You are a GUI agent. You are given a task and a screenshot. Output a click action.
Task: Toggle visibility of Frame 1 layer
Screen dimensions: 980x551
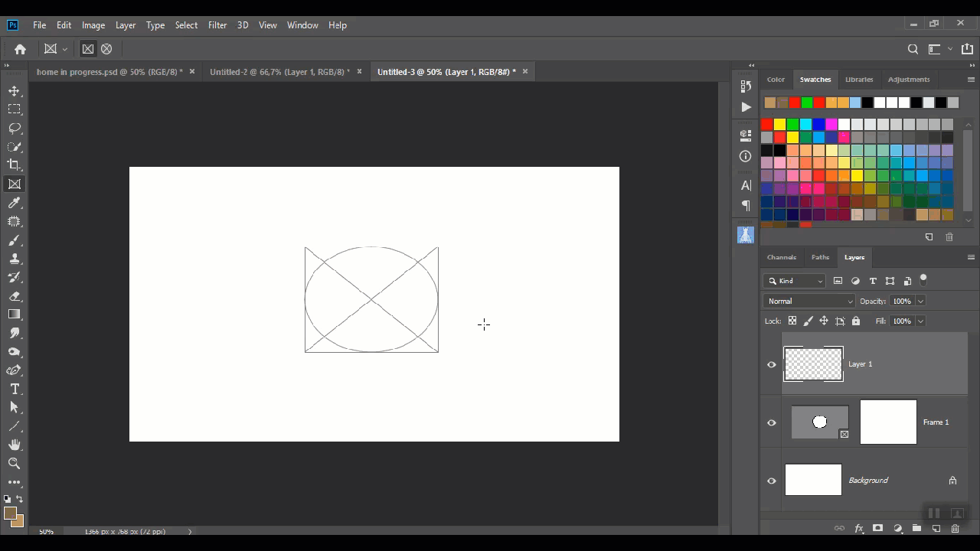pyautogui.click(x=772, y=422)
